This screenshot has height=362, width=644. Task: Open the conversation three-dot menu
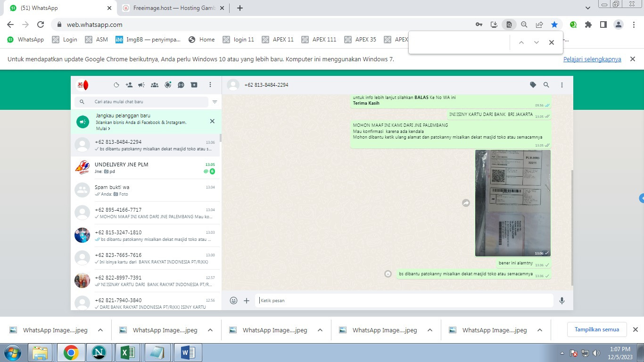562,85
